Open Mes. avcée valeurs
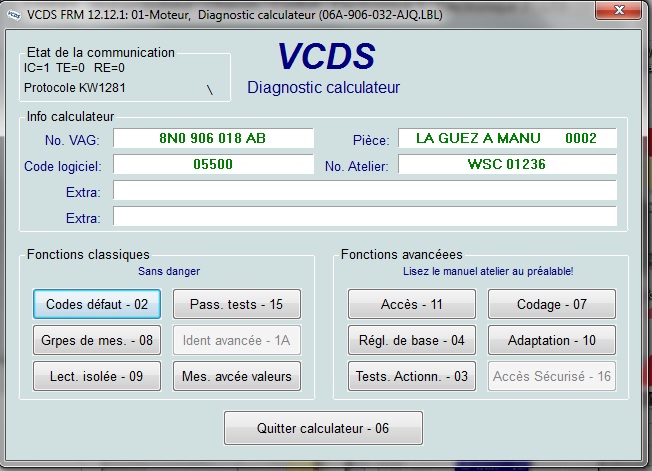 (237, 376)
